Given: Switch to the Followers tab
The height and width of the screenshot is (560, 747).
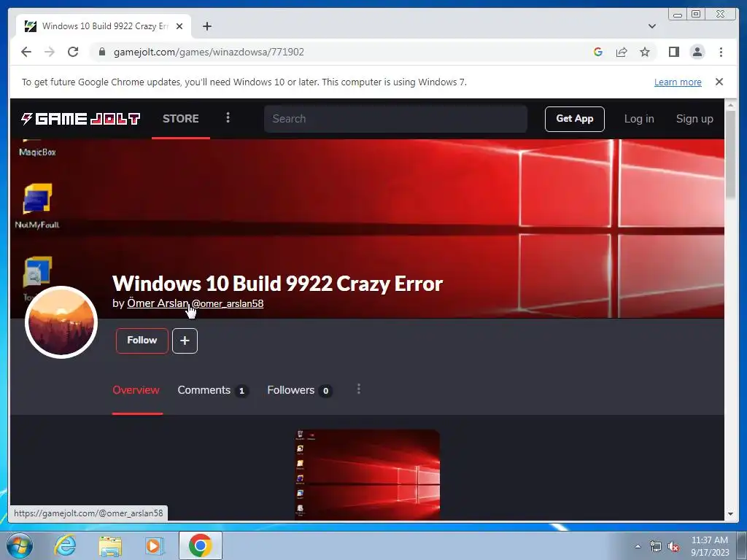Looking at the screenshot, I should [300, 390].
